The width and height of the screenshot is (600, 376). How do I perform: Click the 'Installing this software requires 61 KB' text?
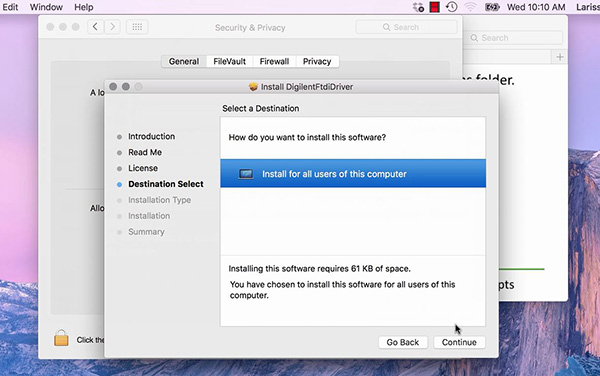coord(319,269)
